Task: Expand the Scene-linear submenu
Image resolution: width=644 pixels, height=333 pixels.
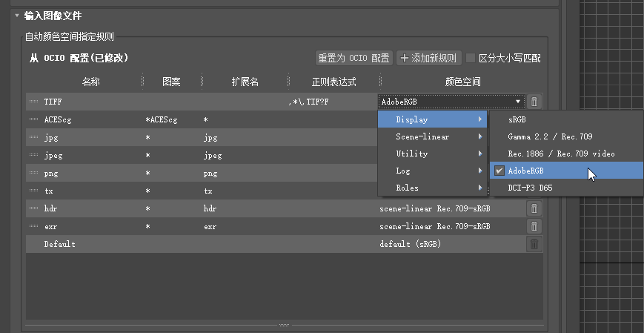Action: [x=433, y=136]
